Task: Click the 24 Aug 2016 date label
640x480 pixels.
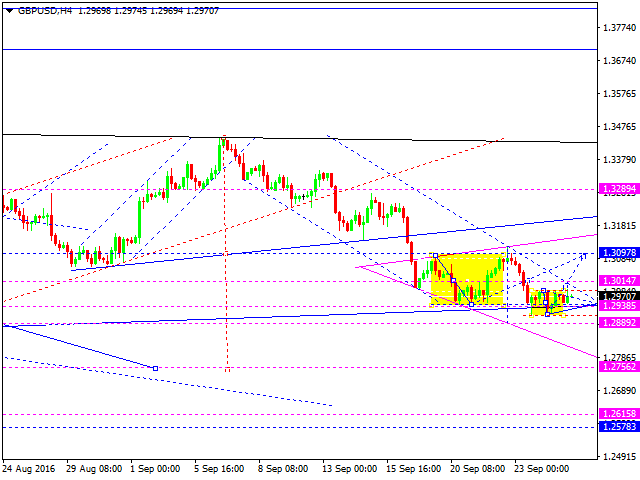Action: tap(29, 469)
